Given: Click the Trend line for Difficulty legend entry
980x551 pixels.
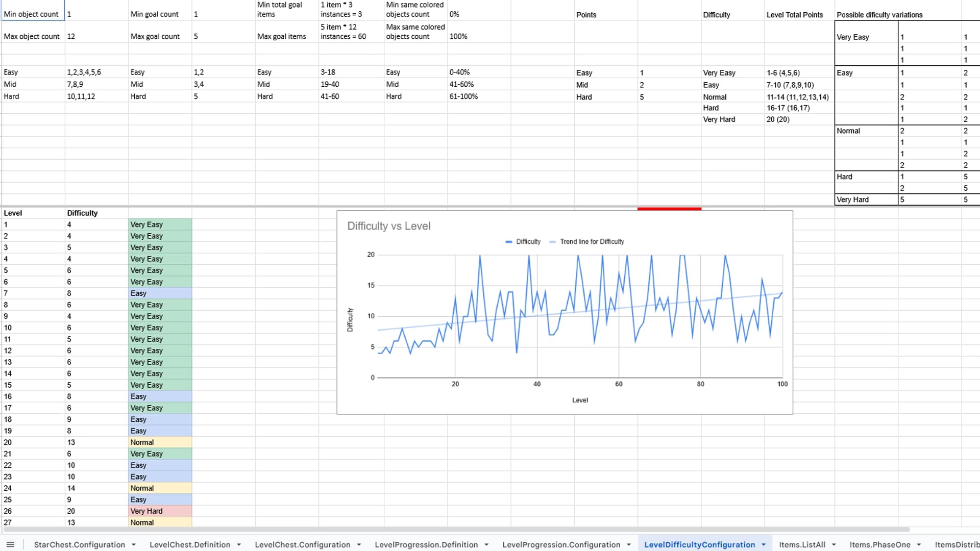Looking at the screenshot, I should coord(587,242).
